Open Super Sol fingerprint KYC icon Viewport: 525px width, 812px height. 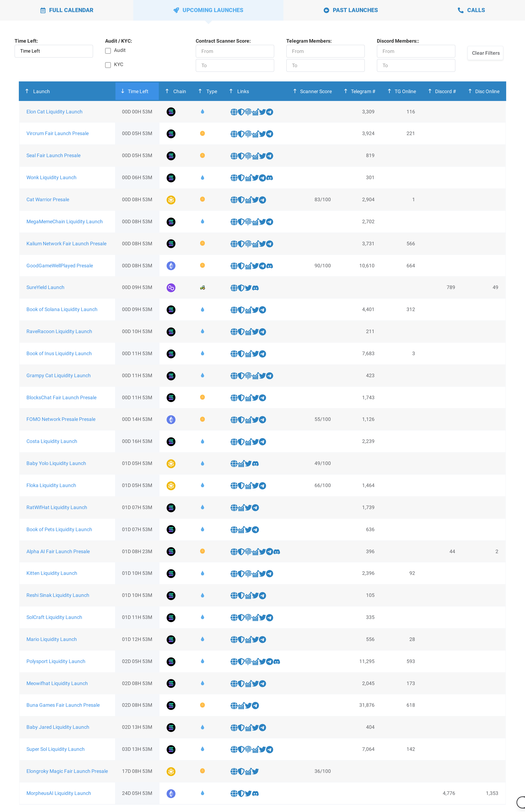click(248, 750)
